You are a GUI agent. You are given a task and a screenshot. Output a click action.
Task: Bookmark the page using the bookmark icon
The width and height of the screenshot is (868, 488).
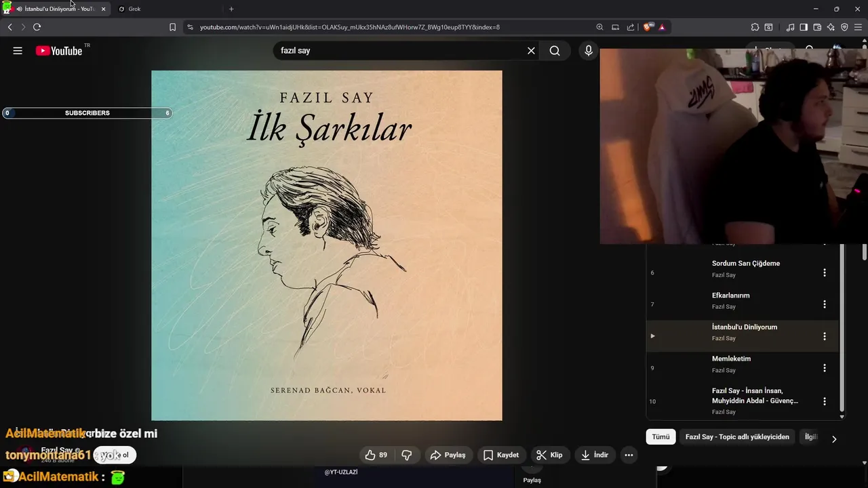(172, 27)
